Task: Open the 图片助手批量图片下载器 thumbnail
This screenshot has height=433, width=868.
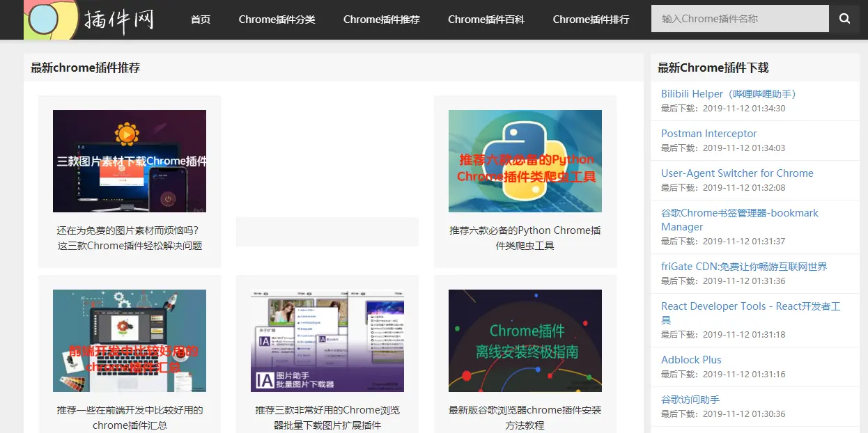Action: pyautogui.click(x=327, y=340)
